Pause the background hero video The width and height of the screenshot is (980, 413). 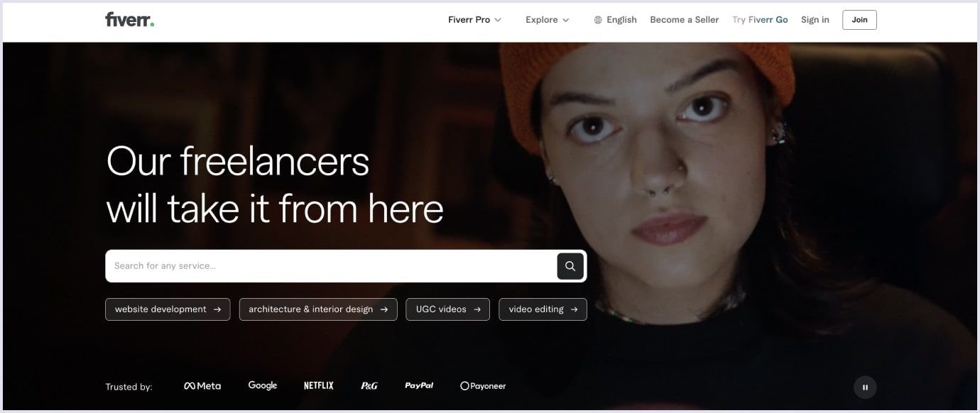pos(865,387)
